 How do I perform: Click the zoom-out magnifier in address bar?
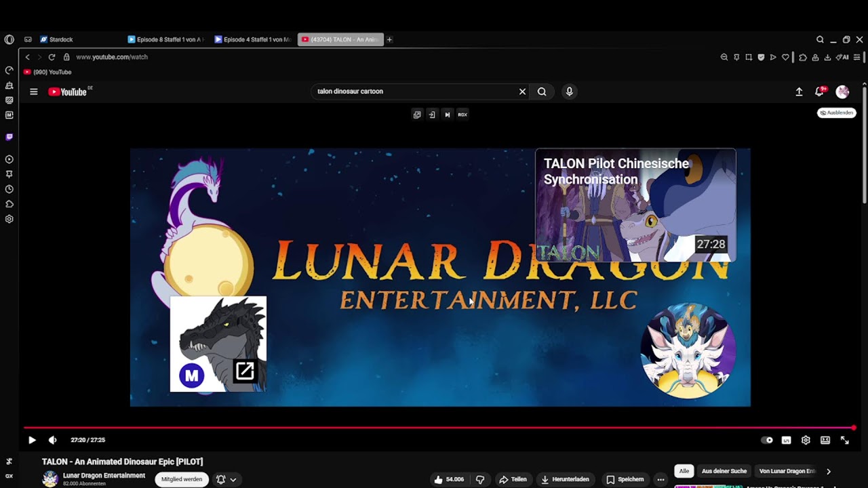click(724, 58)
